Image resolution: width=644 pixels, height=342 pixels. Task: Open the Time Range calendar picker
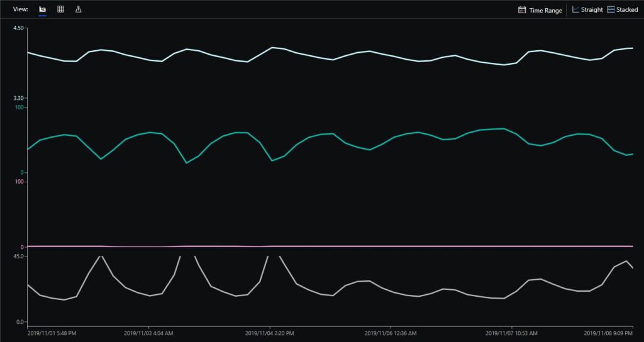click(540, 10)
